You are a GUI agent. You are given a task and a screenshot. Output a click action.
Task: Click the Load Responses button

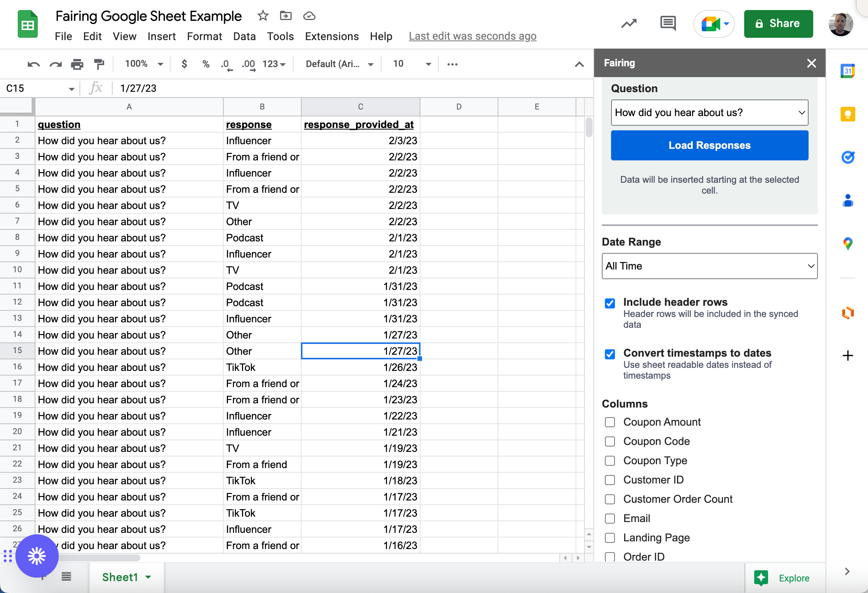coord(709,145)
